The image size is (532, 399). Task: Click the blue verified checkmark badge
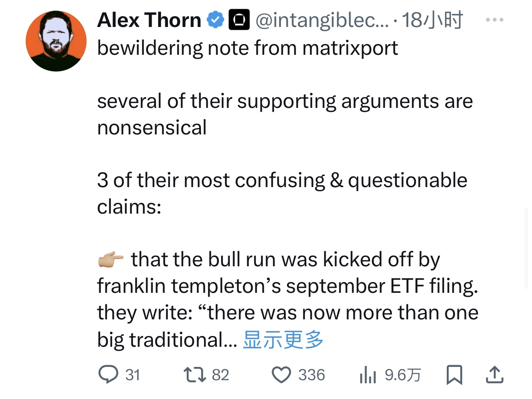[215, 20]
